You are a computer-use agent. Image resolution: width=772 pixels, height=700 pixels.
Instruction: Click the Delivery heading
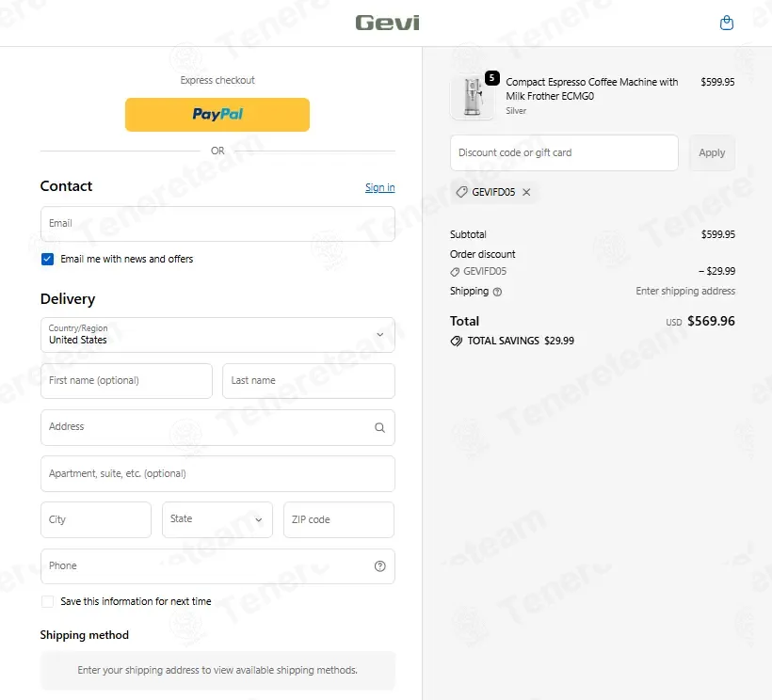(x=68, y=299)
